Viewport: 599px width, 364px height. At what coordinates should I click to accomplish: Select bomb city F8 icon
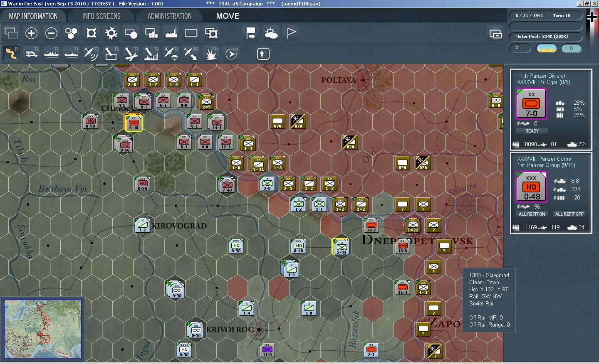click(151, 54)
